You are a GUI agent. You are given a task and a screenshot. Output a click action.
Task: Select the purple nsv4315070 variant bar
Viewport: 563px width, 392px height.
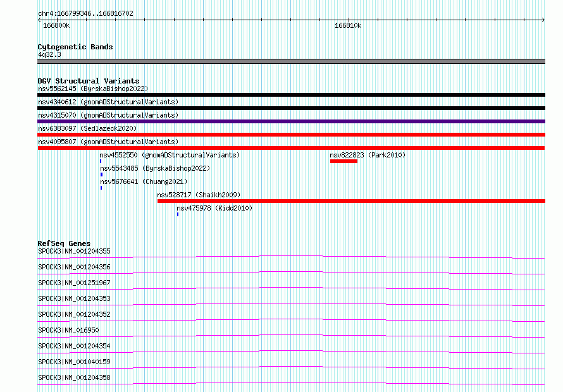[x=291, y=121]
